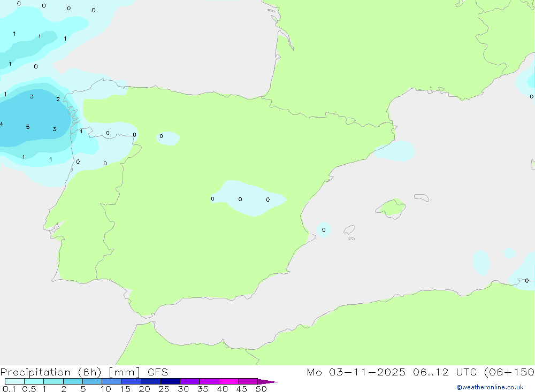This screenshot has height=392, width=535.
Task: Click the '5' precipitation value on the map
Action: click(28, 127)
